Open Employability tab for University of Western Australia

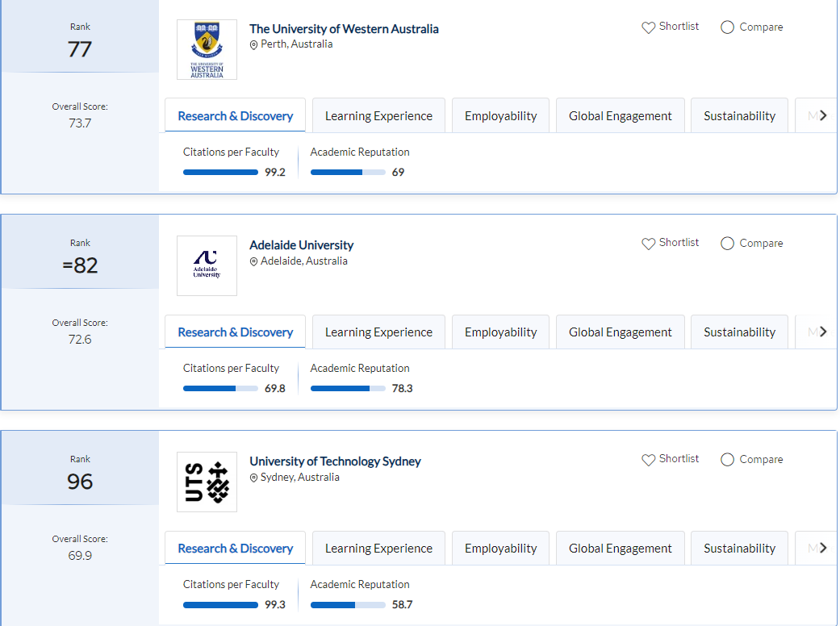coord(500,116)
